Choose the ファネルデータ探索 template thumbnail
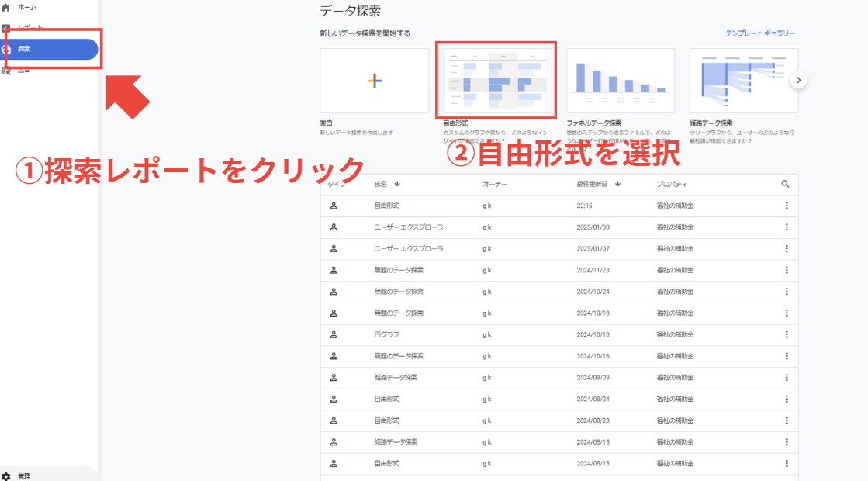 pos(620,81)
